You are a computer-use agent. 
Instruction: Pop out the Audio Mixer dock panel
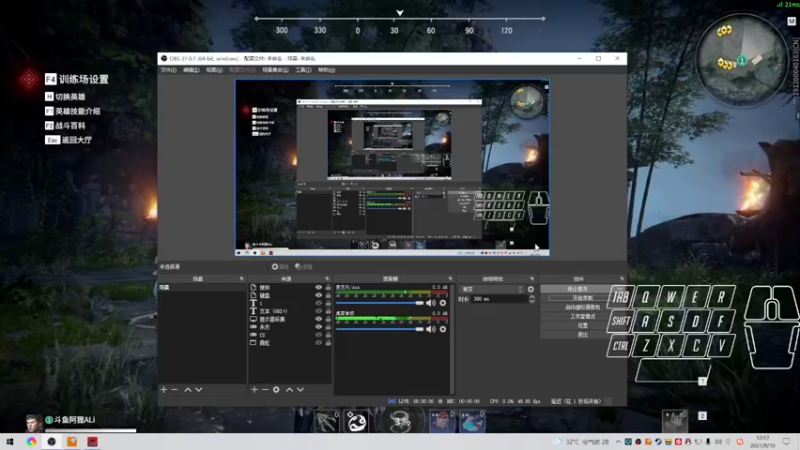tap(450, 279)
